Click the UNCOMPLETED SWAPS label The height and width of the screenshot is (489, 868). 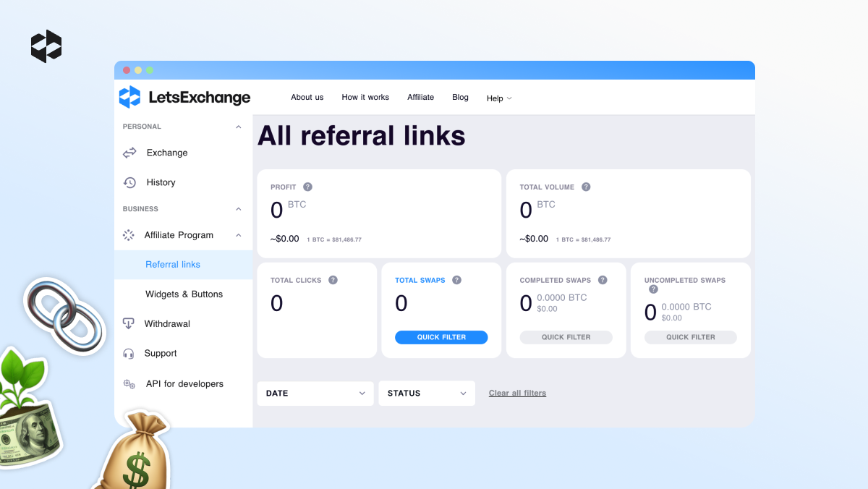[685, 281]
